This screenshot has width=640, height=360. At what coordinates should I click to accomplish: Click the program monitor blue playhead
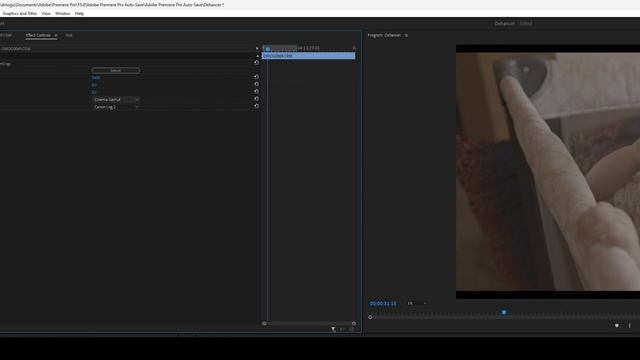[x=504, y=312]
